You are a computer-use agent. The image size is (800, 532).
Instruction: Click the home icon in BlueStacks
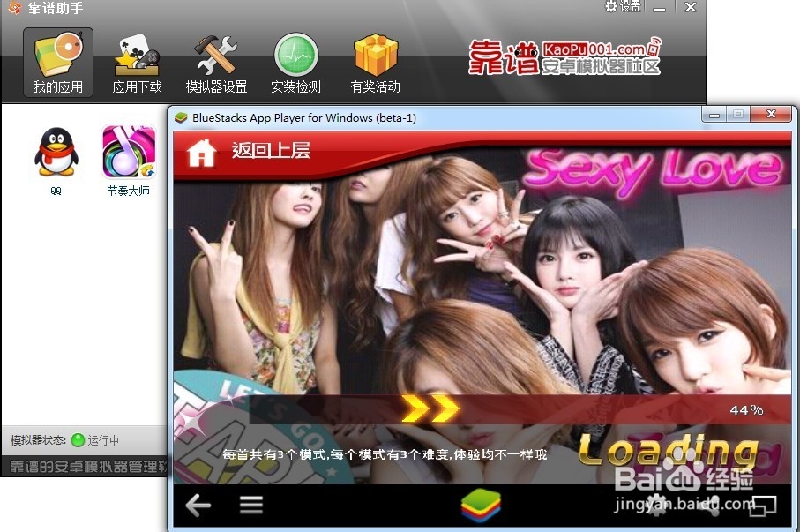click(201, 153)
